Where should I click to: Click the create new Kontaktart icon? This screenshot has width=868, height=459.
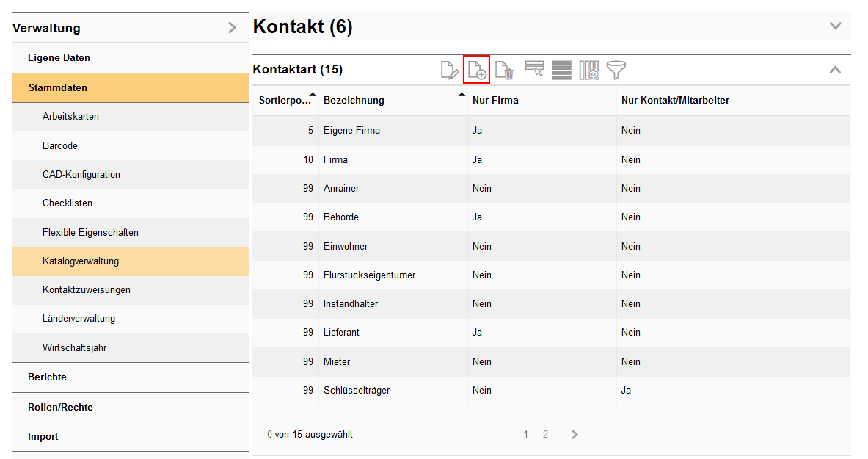(x=476, y=69)
